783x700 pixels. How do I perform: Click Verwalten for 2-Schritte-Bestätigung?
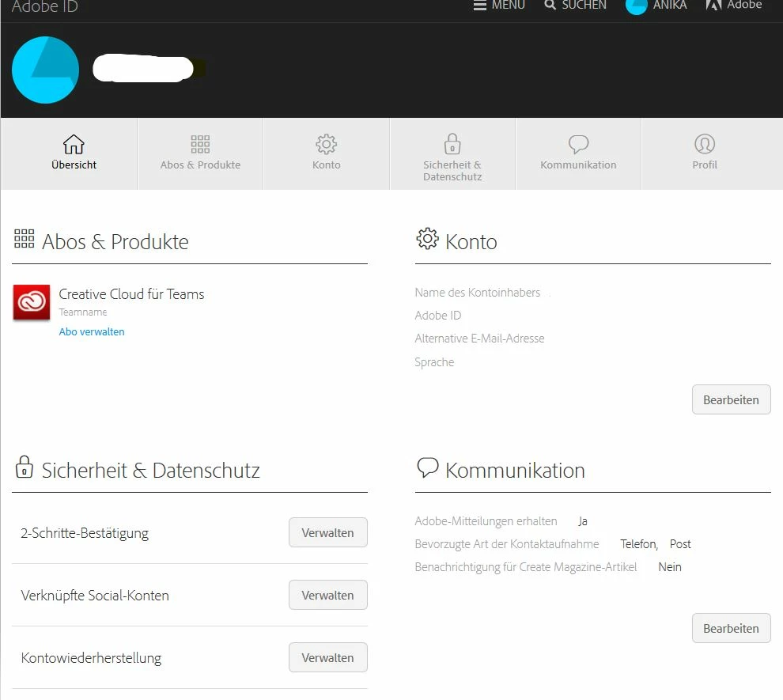pos(327,533)
